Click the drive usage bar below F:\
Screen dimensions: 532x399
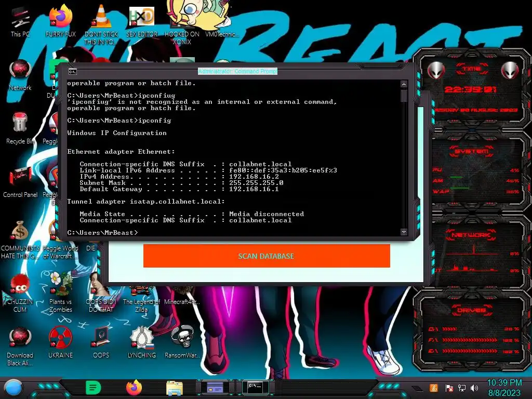click(470, 351)
